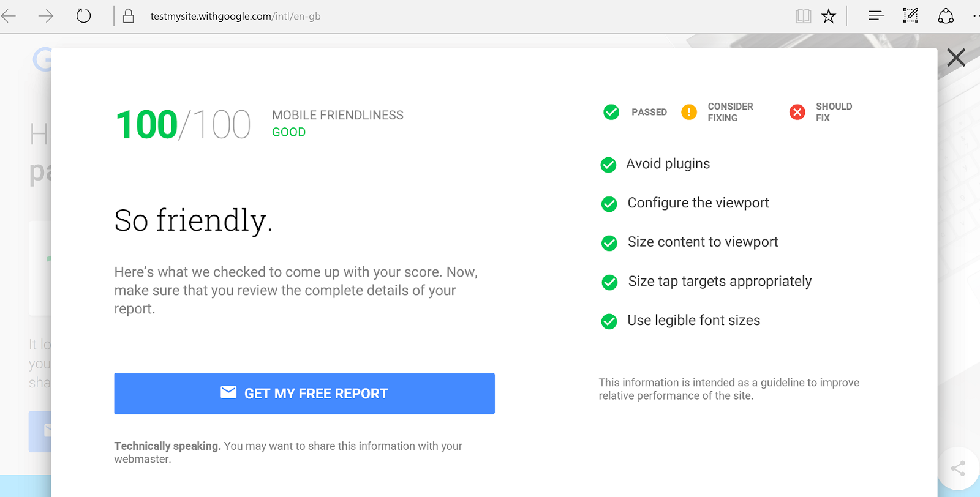Click the check beside Configure the viewport

tap(609, 204)
